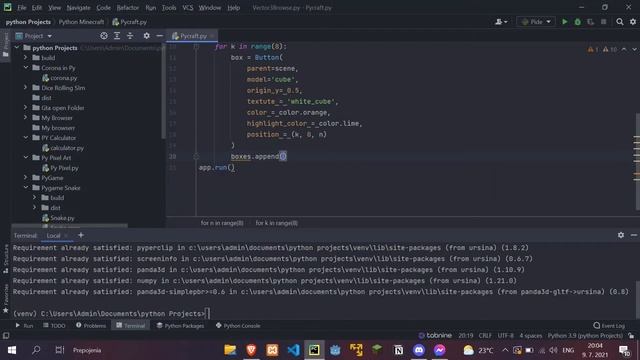Image resolution: width=640 pixels, height=360 pixels.
Task: Open calculator.py in project tree
Action: tap(63, 148)
